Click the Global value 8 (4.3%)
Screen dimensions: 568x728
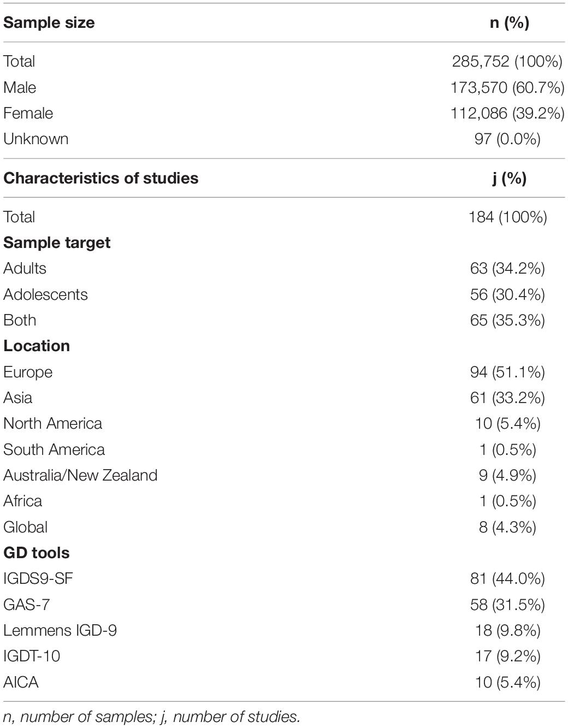[x=508, y=527]
